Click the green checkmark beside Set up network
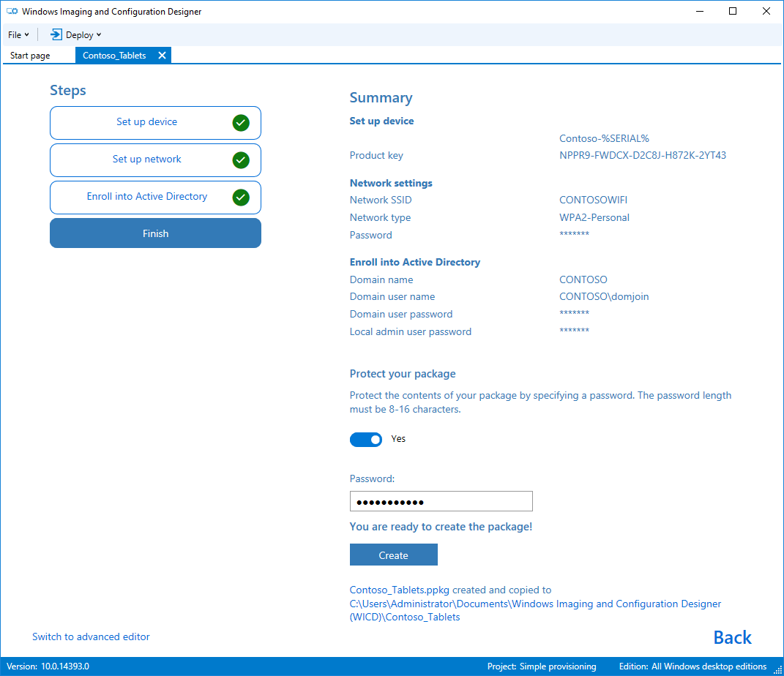The height and width of the screenshot is (676, 784). pyautogui.click(x=241, y=160)
